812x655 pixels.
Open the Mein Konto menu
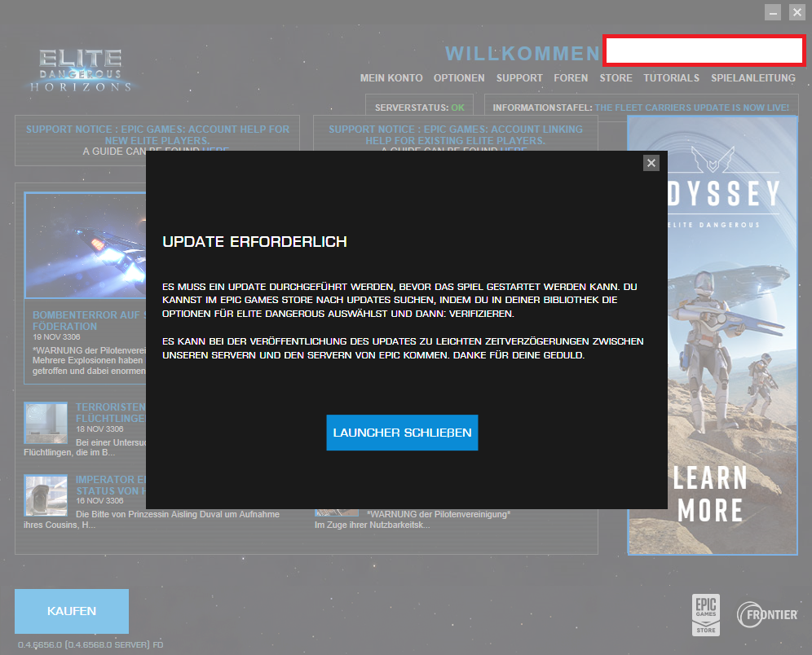click(x=391, y=78)
